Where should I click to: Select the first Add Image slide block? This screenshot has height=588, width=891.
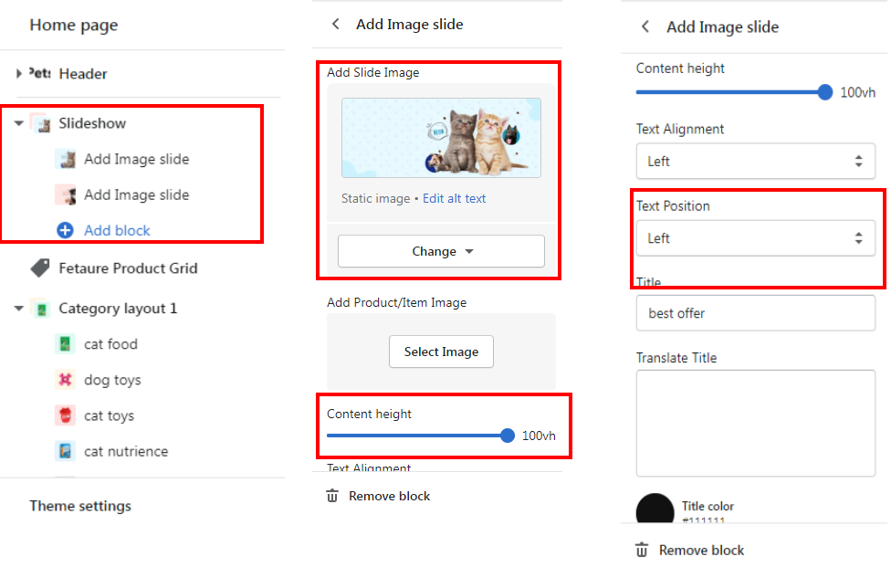coord(136,159)
